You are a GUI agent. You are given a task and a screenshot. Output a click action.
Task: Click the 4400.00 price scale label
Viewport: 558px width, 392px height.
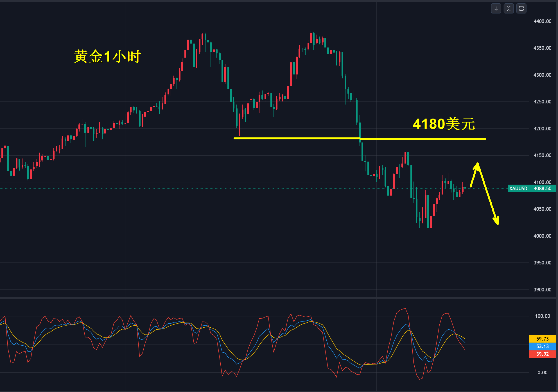click(542, 21)
